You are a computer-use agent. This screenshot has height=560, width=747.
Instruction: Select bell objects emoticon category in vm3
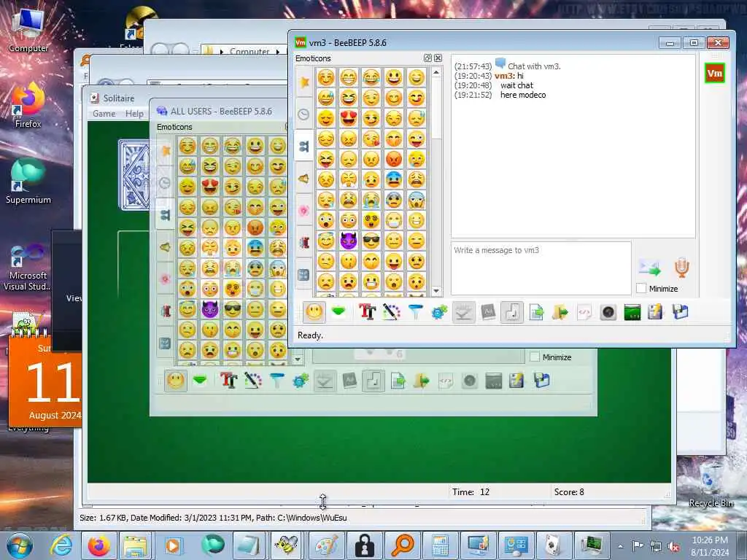(x=304, y=179)
